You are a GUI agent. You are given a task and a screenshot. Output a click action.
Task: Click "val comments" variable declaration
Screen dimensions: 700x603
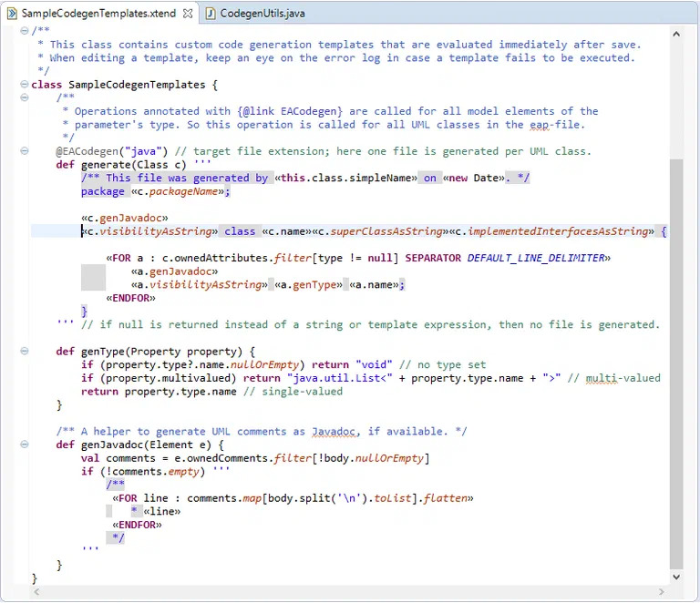pyautogui.click(x=118, y=458)
